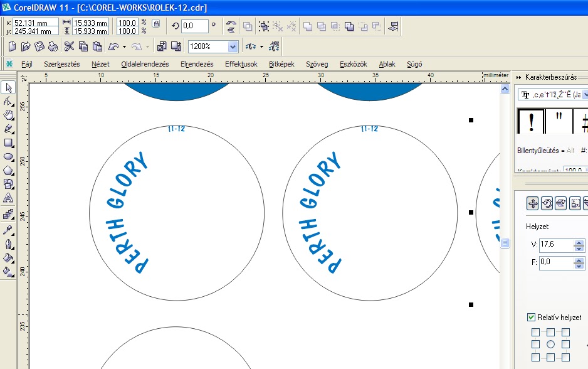
Task: Select the exclamation mark character tile
Action: click(x=531, y=121)
